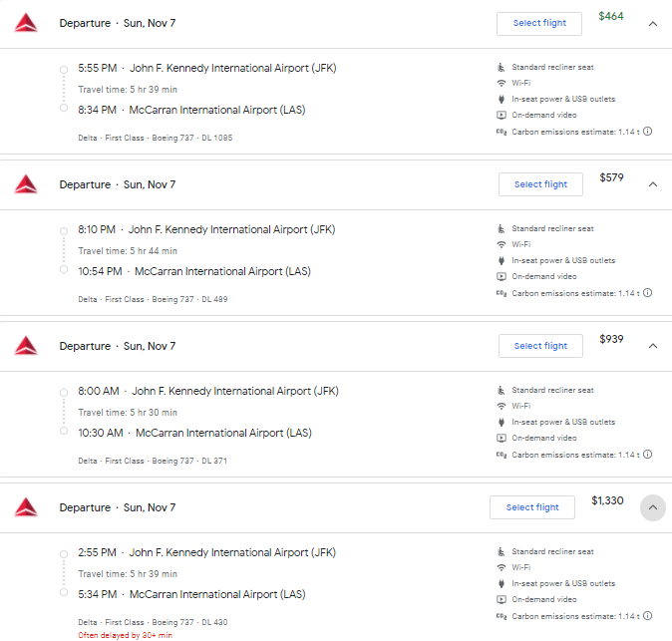672x641 pixels.
Task: Click the in-seat power plug icon for DL 1085
Action: click(x=501, y=99)
